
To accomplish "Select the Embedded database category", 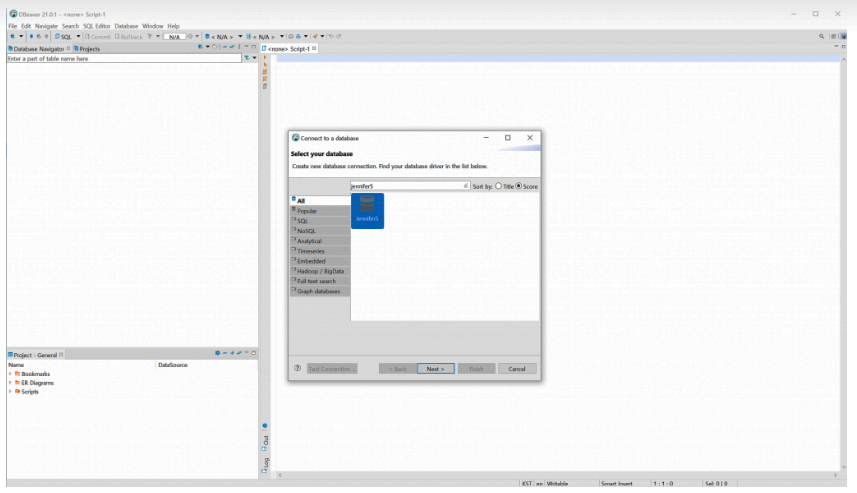I will (320, 261).
